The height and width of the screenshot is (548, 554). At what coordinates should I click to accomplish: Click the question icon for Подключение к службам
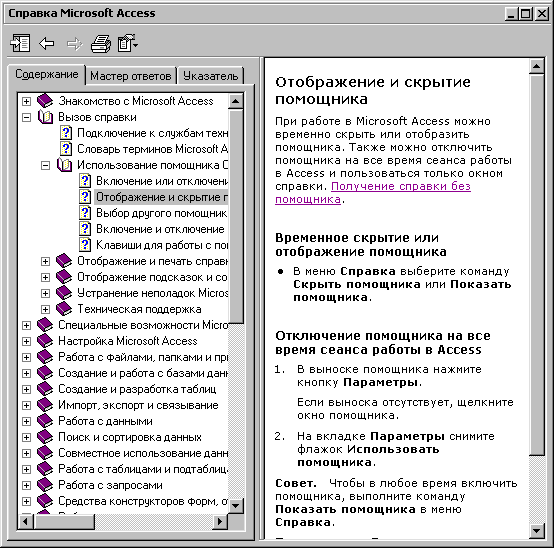[66, 133]
